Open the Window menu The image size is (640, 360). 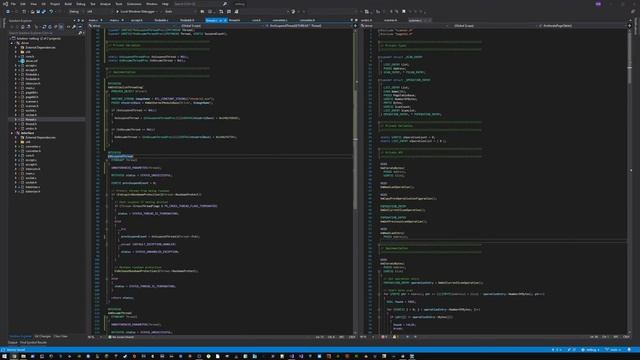[152, 4]
